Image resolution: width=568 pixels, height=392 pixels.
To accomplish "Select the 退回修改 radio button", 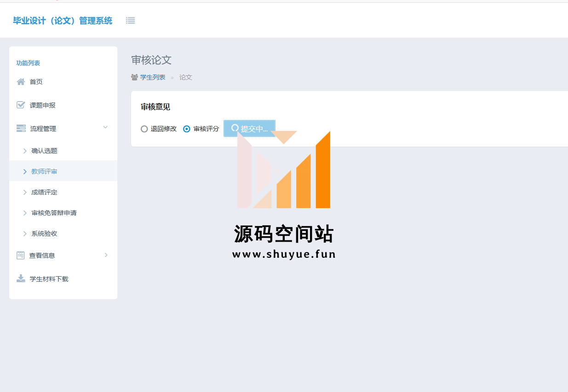I will point(144,129).
